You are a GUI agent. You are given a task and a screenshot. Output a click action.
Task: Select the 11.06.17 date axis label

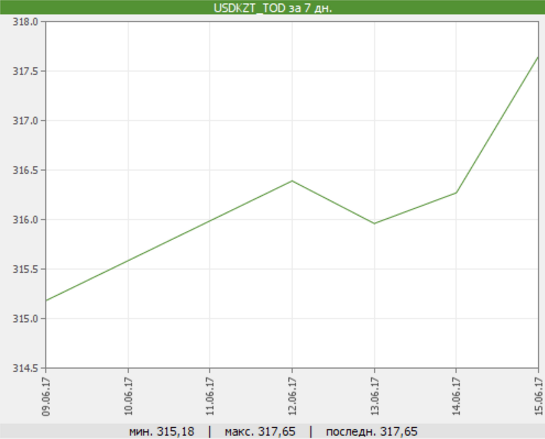pyautogui.click(x=210, y=396)
